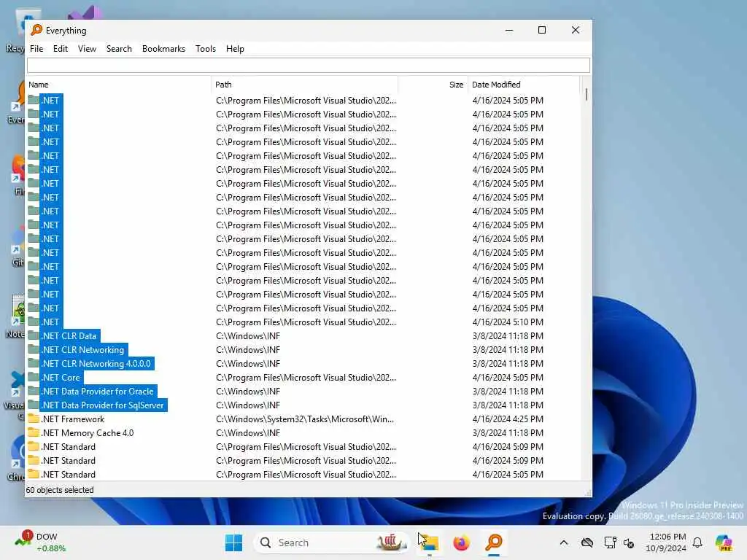This screenshot has height=560, width=747.
Task: Open the Tools menu
Action: (x=205, y=49)
